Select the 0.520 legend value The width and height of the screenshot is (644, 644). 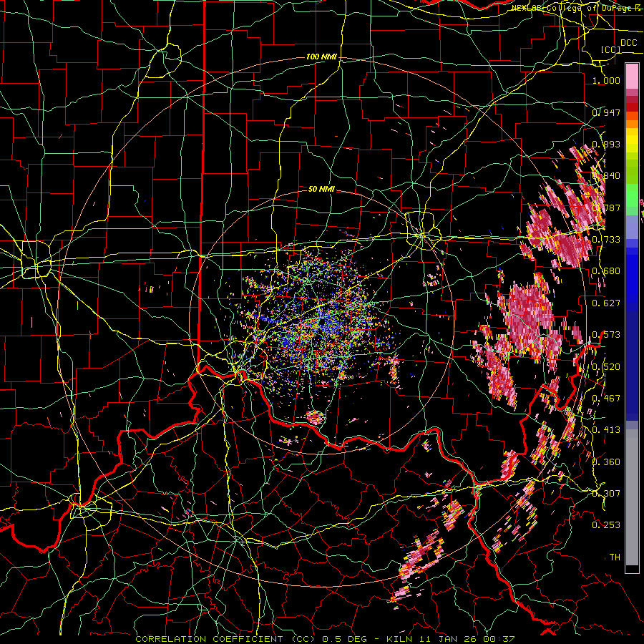606,367
